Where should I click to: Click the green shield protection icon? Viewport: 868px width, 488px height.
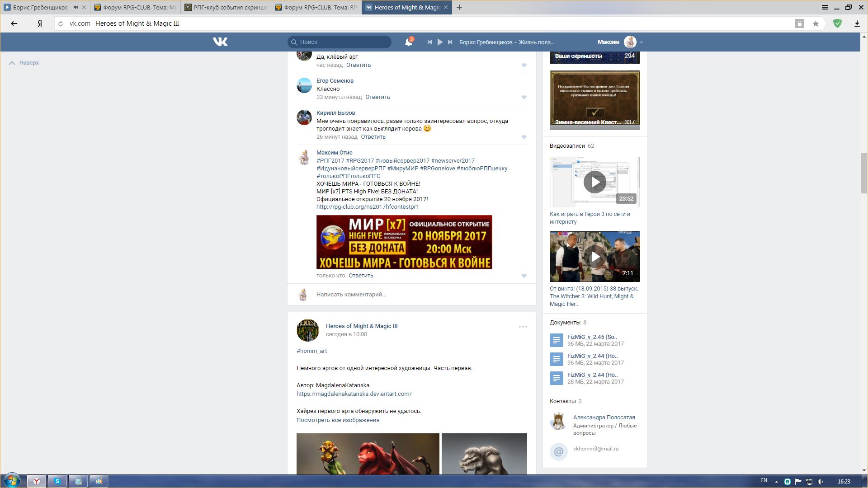pyautogui.click(x=837, y=23)
